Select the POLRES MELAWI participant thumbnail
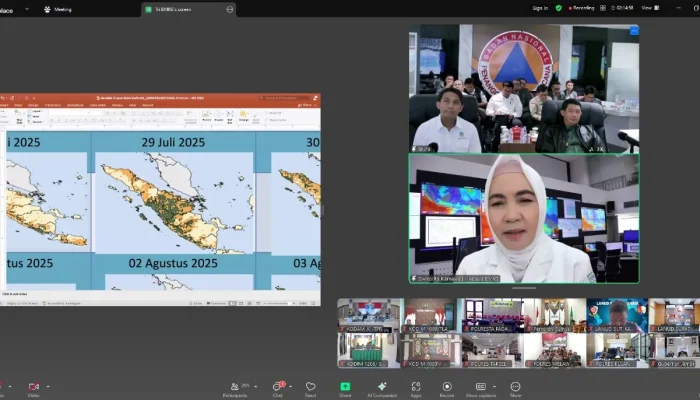The height and width of the screenshot is (400, 700). click(x=556, y=350)
